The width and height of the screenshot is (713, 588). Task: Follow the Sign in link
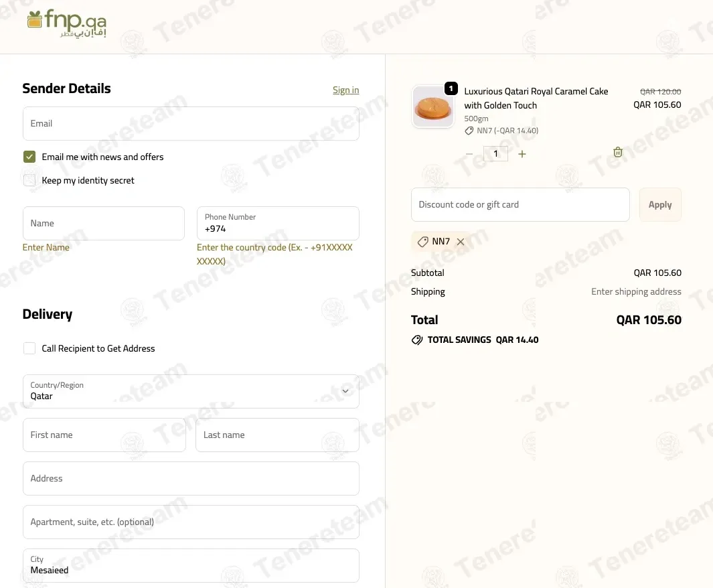pos(345,90)
